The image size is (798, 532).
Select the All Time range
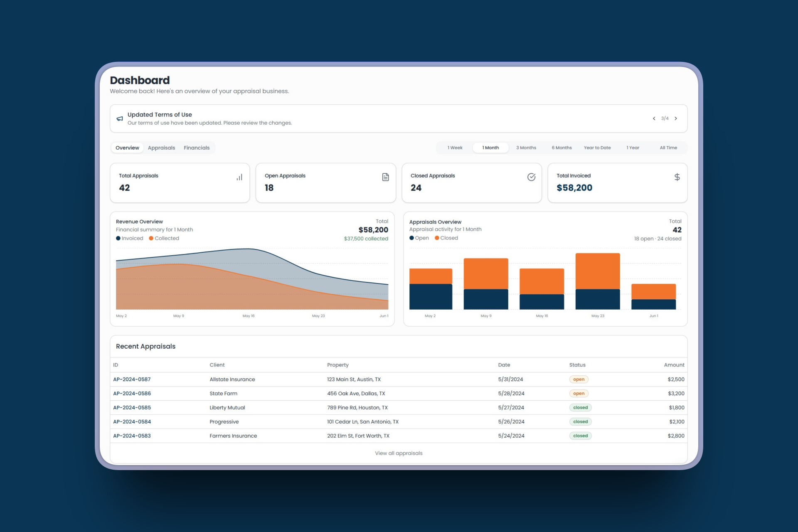668,148
